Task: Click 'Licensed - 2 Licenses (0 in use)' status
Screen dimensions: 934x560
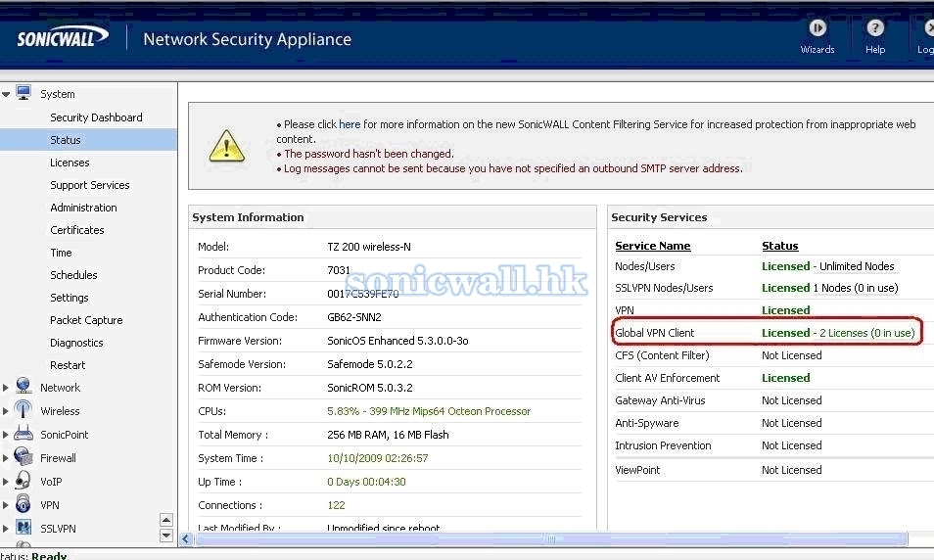Action: [x=837, y=333]
